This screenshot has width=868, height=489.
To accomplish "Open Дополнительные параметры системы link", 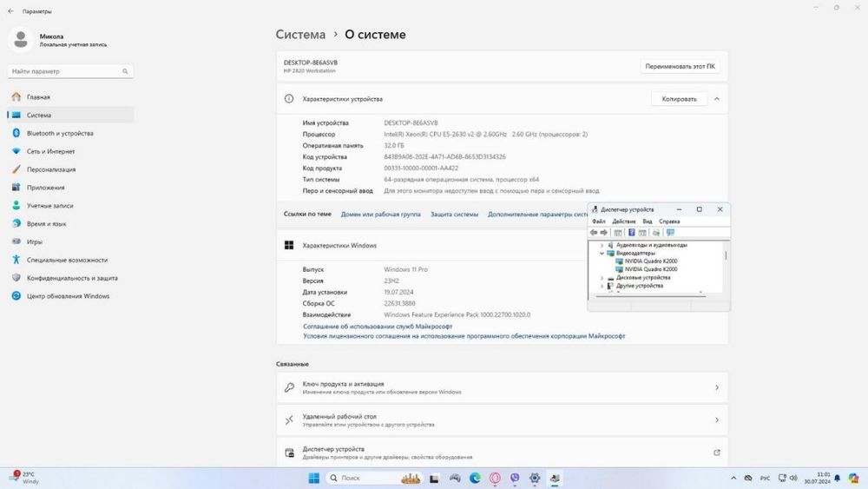I will click(537, 215).
